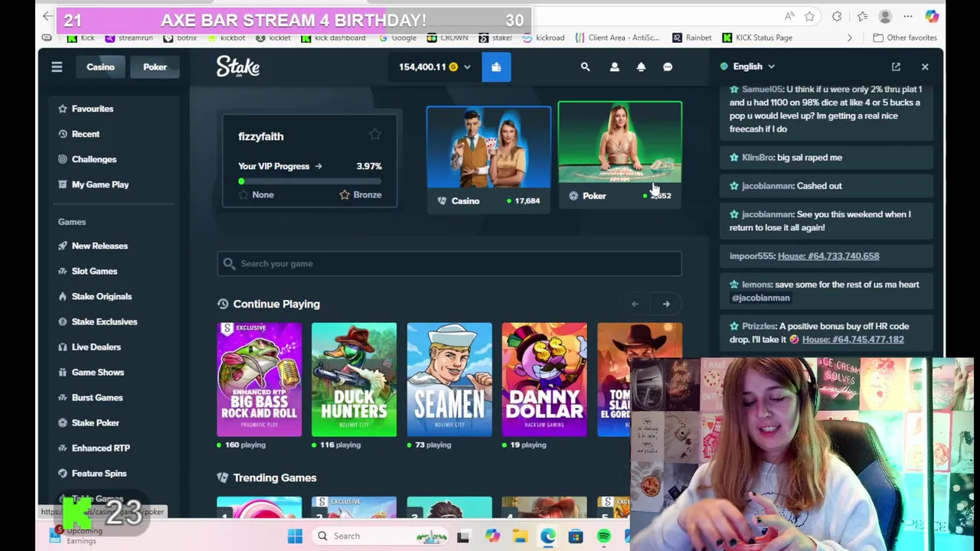Open the kick dashboard bookmark

click(x=333, y=37)
